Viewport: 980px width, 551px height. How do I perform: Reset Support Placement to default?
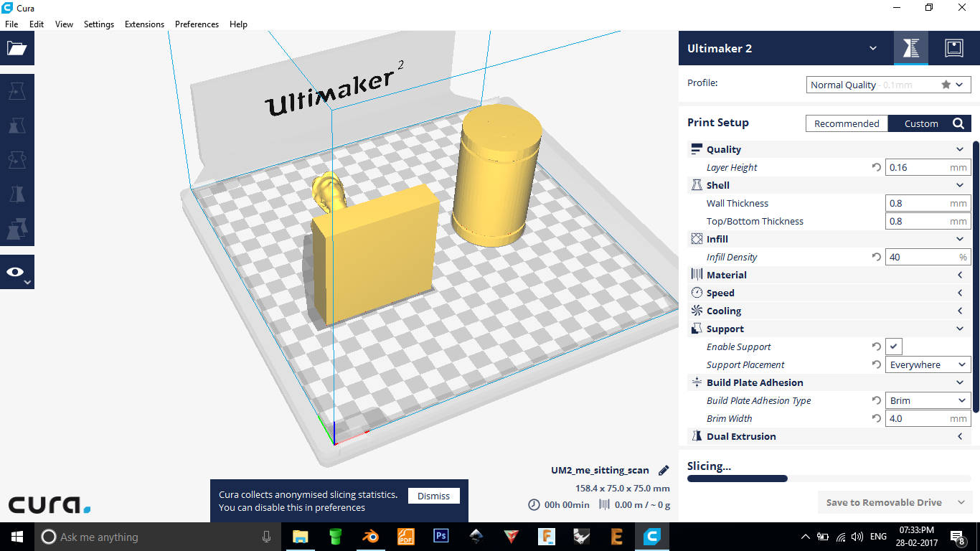click(876, 364)
